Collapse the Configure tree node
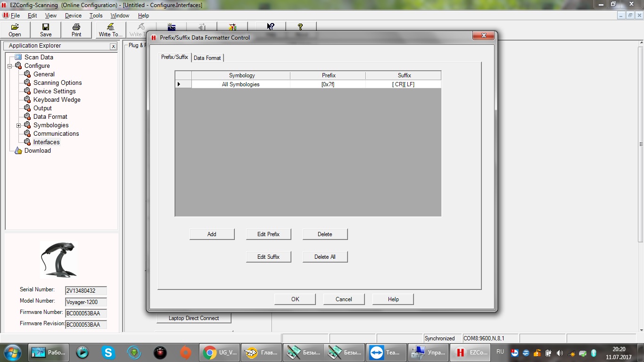The height and width of the screenshot is (362, 644). (10, 66)
